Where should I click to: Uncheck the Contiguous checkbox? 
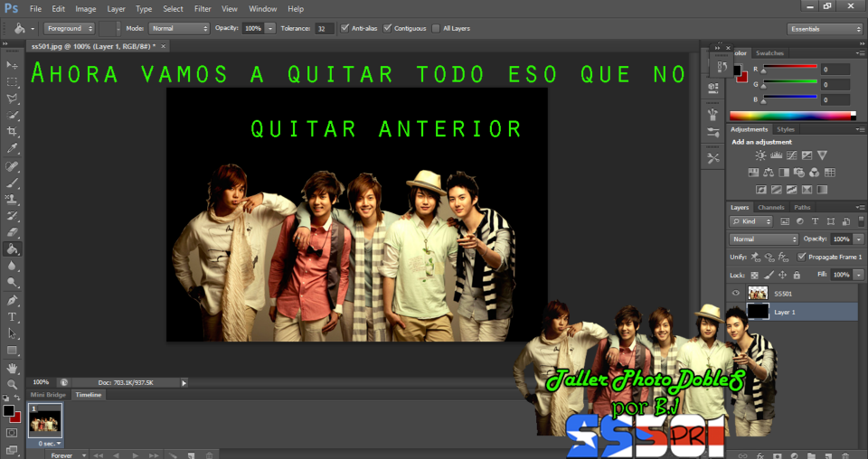pyautogui.click(x=388, y=28)
